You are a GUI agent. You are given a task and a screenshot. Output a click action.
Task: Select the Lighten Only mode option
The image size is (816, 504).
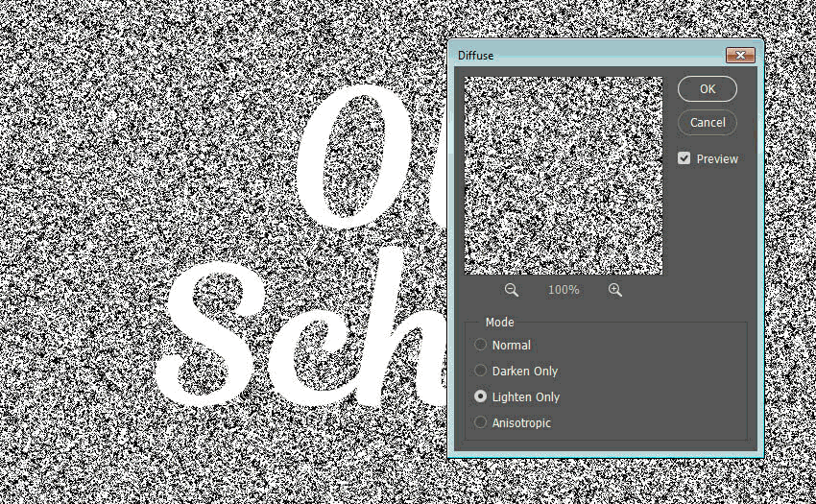pos(481,396)
